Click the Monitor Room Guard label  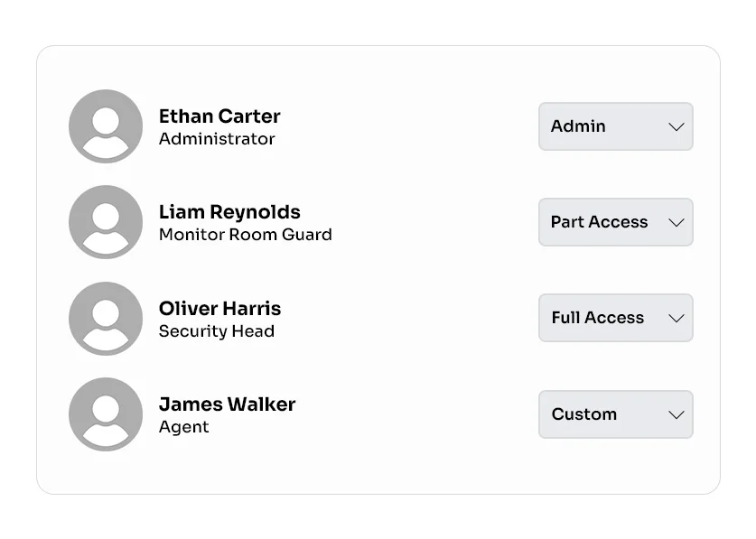245,235
